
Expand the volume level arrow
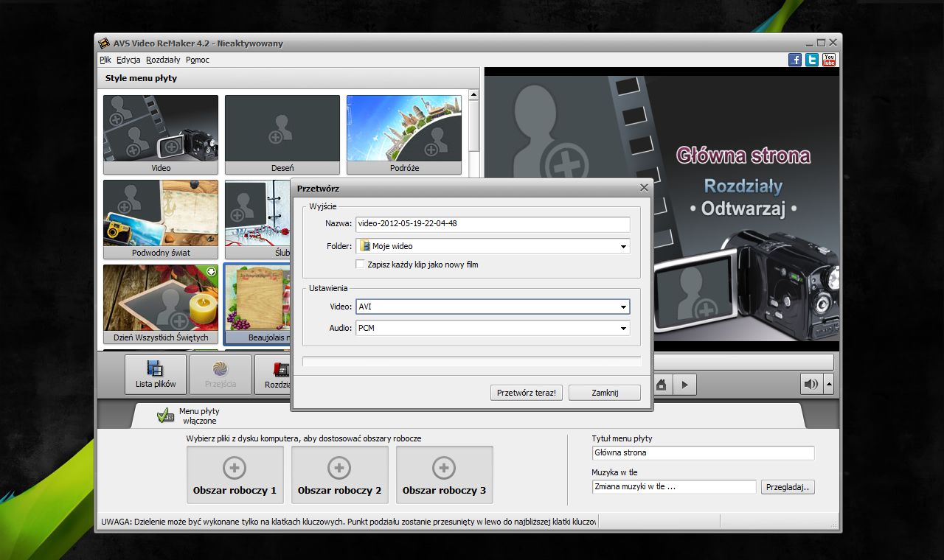pyautogui.click(x=829, y=384)
